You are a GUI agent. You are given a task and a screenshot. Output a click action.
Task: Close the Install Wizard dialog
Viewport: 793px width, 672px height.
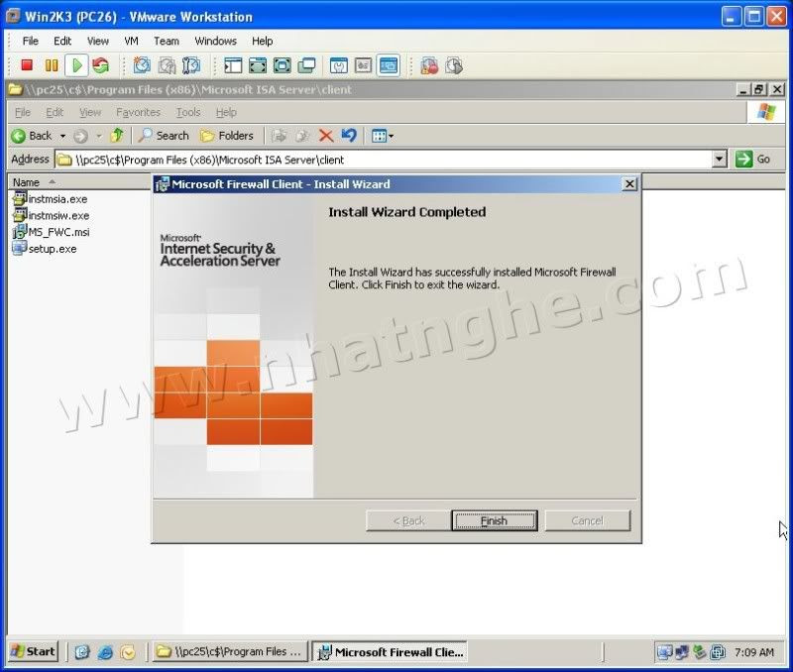coord(629,184)
